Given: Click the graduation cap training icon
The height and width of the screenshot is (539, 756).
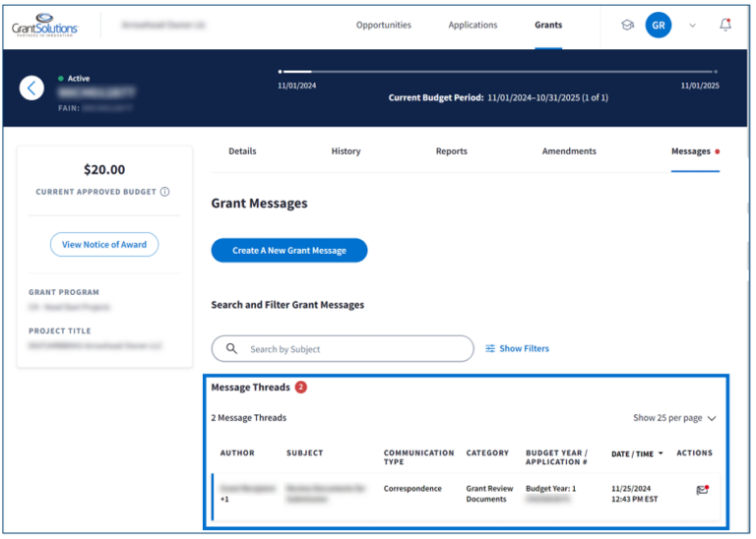Looking at the screenshot, I should [x=627, y=25].
